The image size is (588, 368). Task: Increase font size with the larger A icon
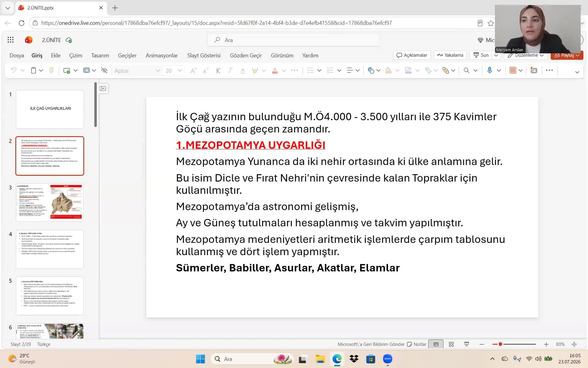[x=193, y=71]
